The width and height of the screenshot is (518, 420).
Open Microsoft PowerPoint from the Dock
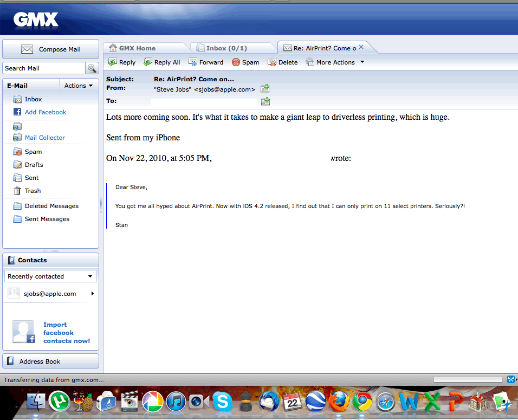coord(455,402)
